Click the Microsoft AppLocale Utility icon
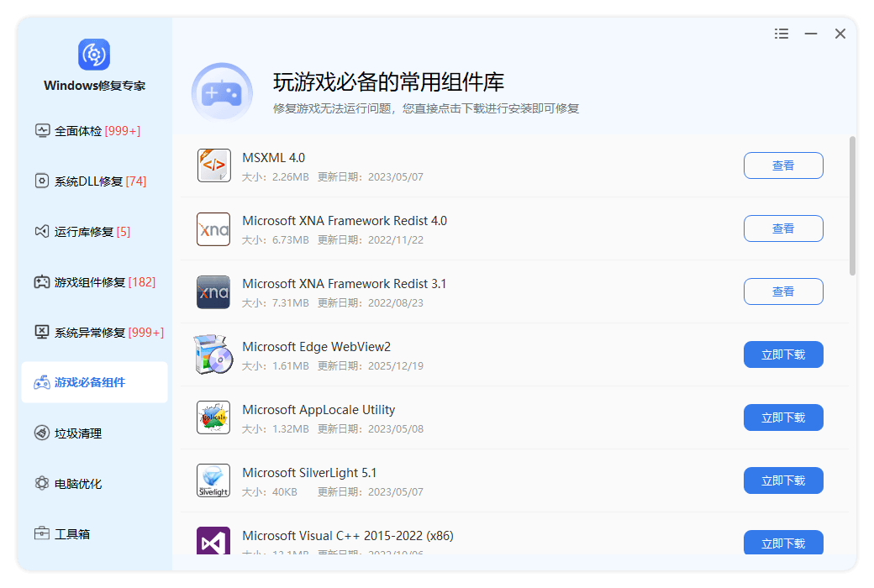The height and width of the screenshot is (588, 874). point(213,417)
